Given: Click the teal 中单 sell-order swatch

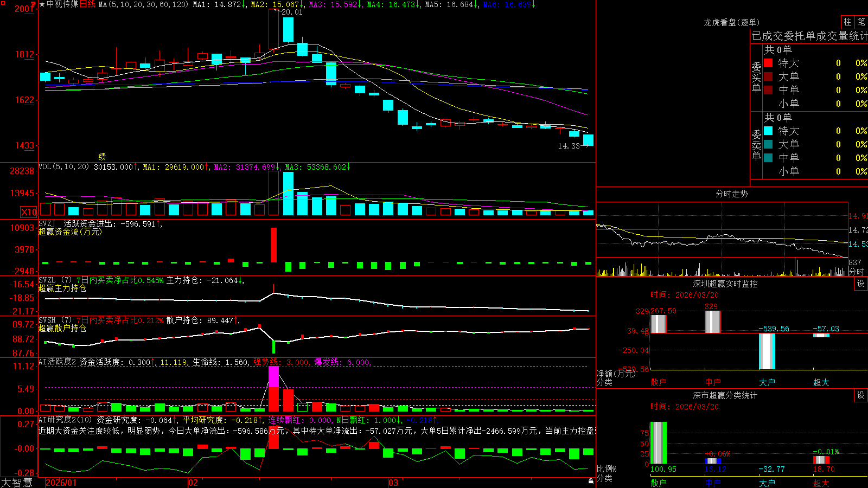Looking at the screenshot, I should coord(768,158).
